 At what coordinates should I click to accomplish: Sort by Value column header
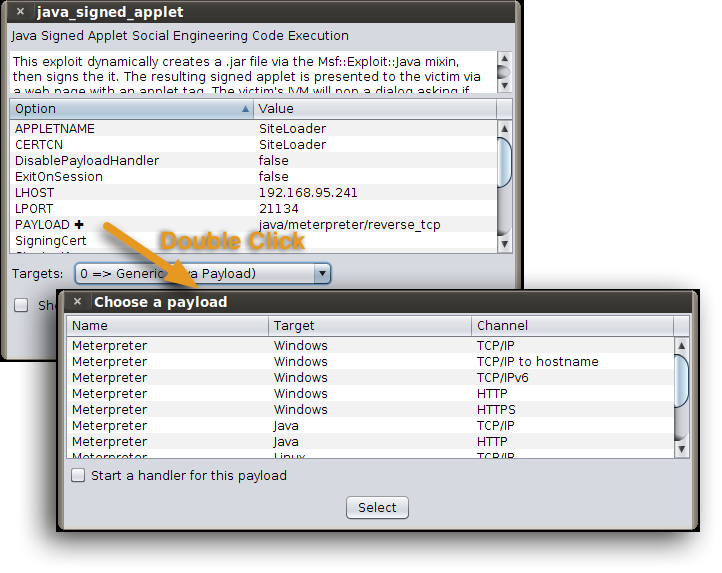pyautogui.click(x=375, y=109)
